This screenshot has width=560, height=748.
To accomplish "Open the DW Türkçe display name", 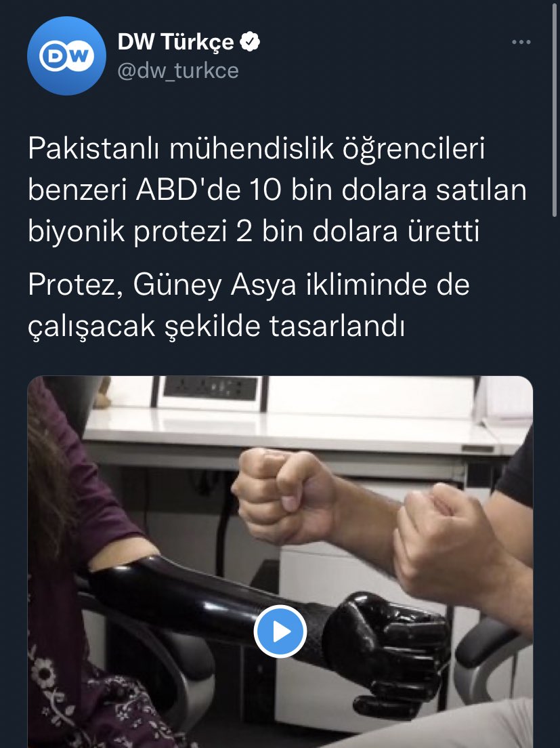I will pos(176,42).
